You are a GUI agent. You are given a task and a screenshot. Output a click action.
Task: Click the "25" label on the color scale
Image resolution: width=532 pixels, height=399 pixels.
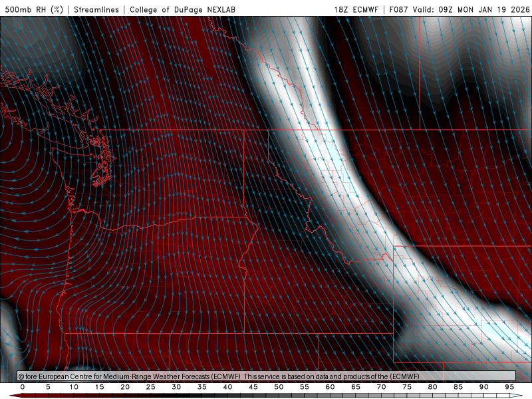pos(151,387)
